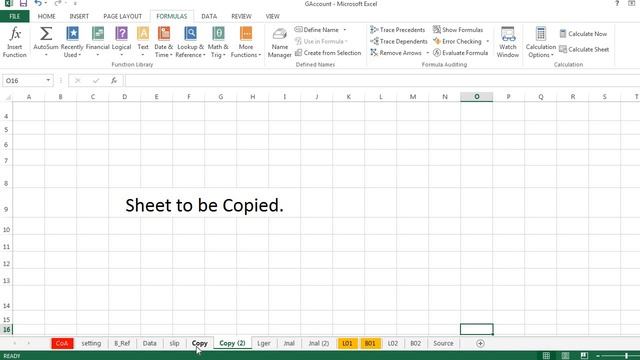Open Math & Trig functions menu
This screenshot has width=640, height=360.
coord(218,42)
